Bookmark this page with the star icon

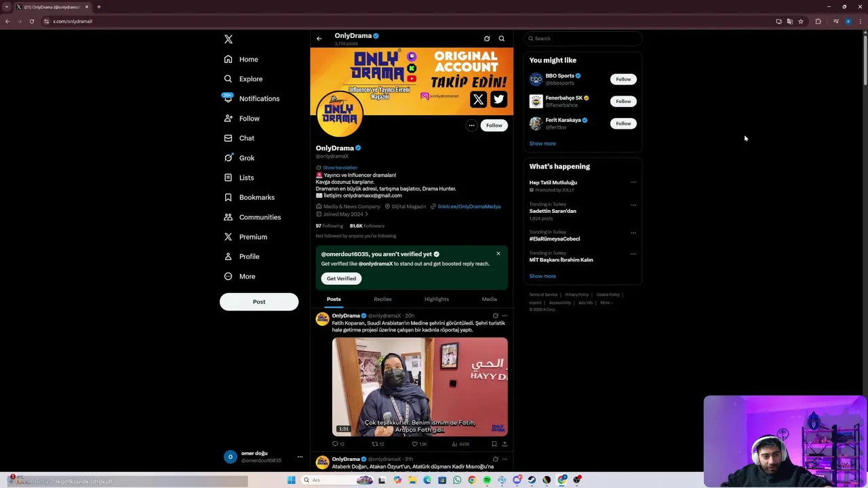point(801,21)
